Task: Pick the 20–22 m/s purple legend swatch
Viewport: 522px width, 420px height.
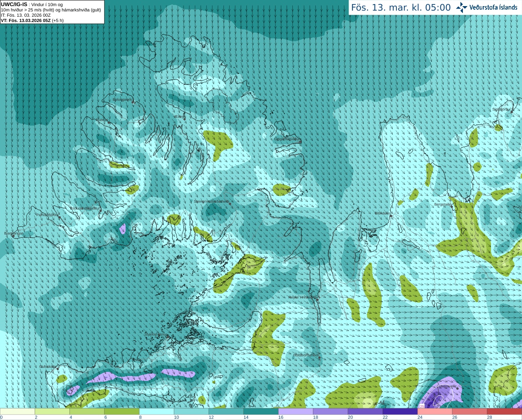Action: click(365, 411)
